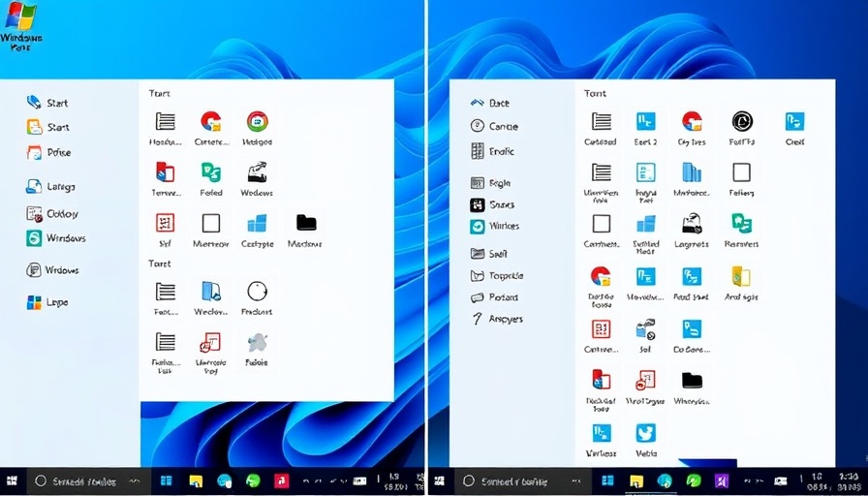Select 'Anpyers' entry in right menu sidebar
868x496 pixels.
coord(496,319)
